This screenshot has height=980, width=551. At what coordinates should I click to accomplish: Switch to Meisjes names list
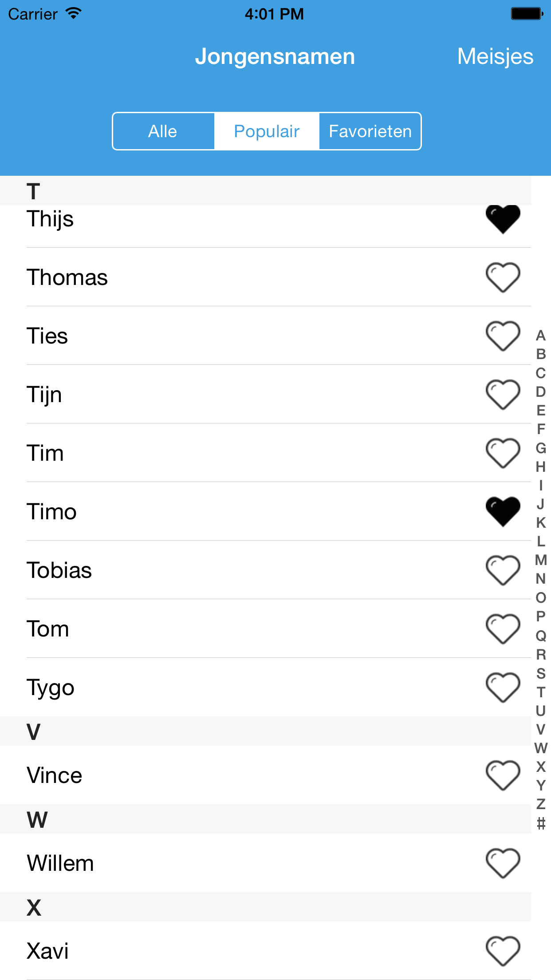(x=495, y=56)
